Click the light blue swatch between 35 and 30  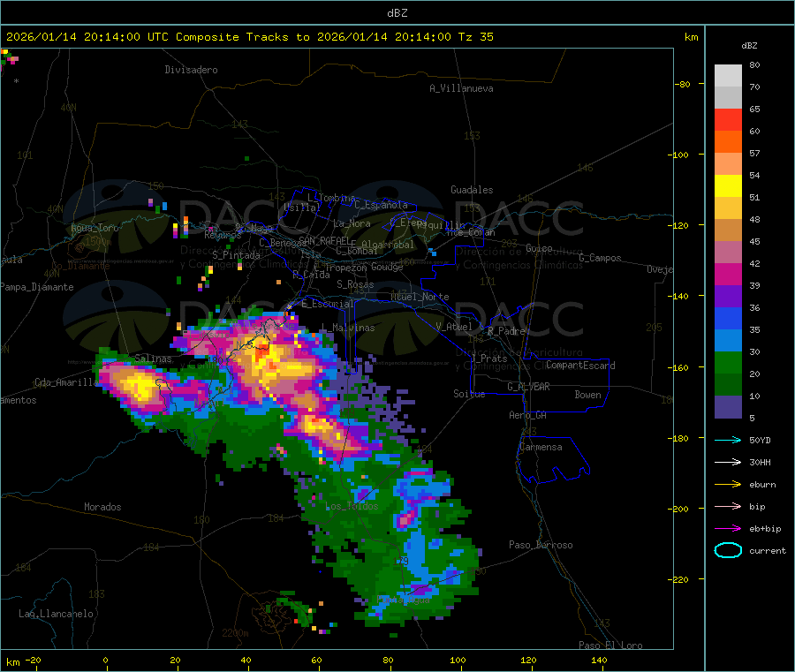point(728,340)
